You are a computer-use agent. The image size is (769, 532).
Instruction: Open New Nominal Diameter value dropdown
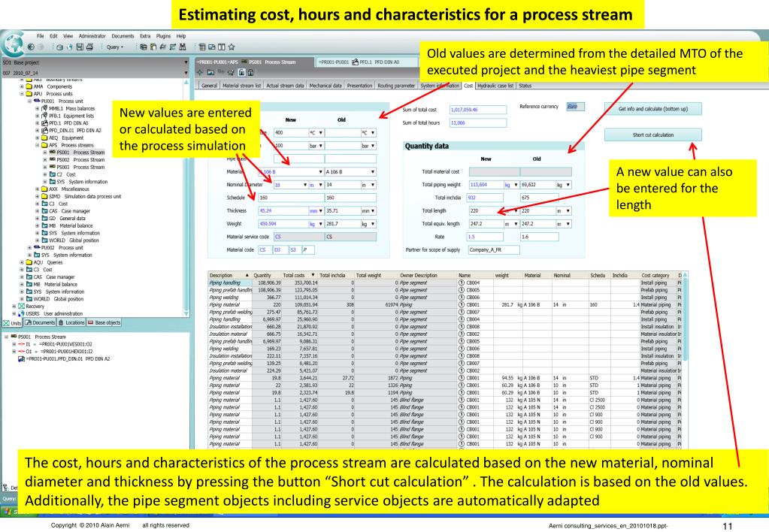point(304,185)
